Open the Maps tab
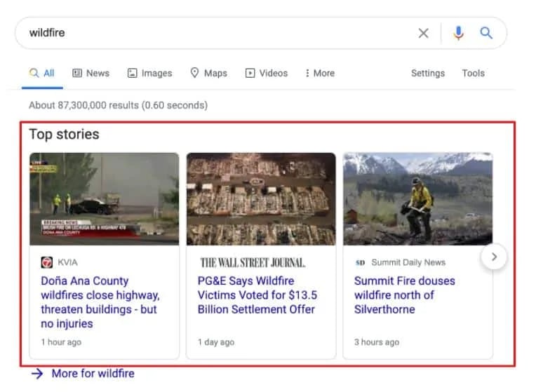 click(208, 73)
